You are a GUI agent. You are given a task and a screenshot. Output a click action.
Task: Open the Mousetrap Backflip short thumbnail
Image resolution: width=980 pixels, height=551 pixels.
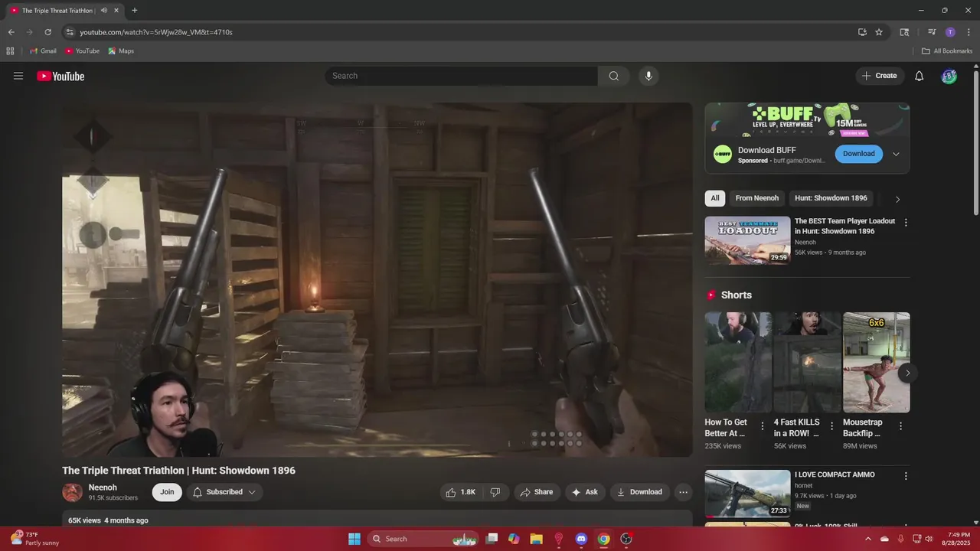point(877,363)
